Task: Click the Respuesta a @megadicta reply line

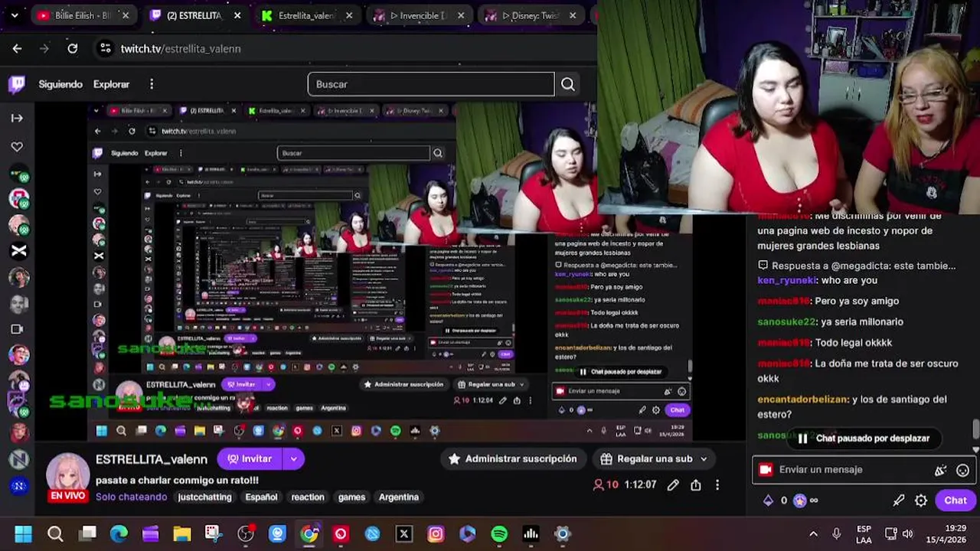Action: click(x=857, y=266)
